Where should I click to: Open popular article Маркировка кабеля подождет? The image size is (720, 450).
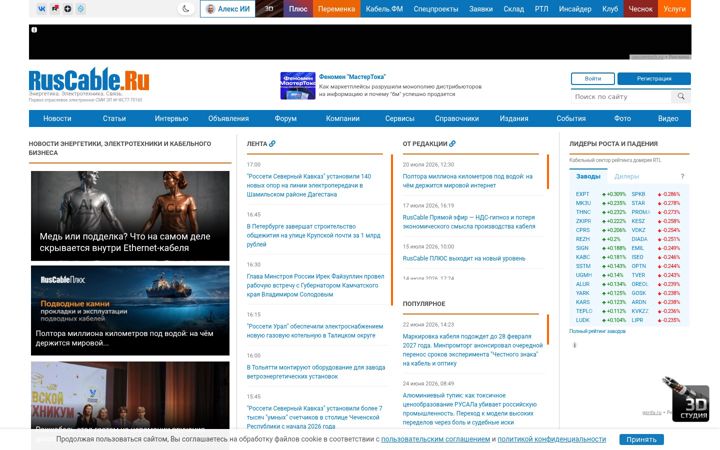pos(472,349)
